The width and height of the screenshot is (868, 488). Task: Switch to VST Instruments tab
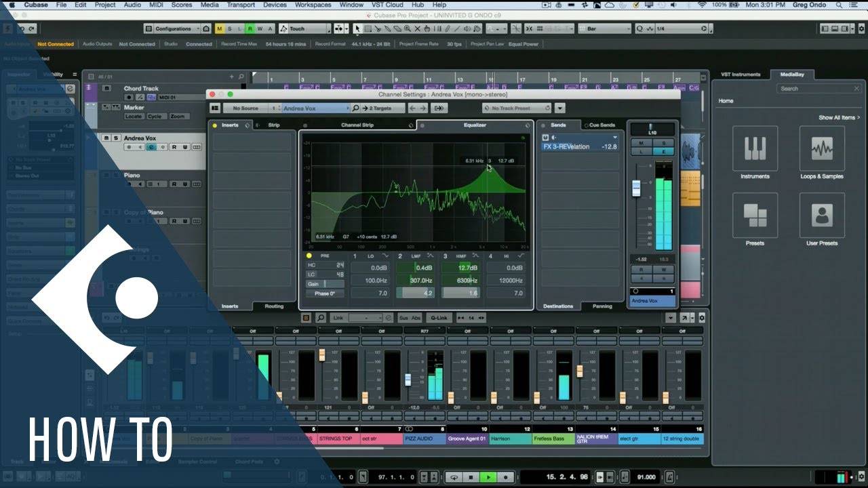741,75
